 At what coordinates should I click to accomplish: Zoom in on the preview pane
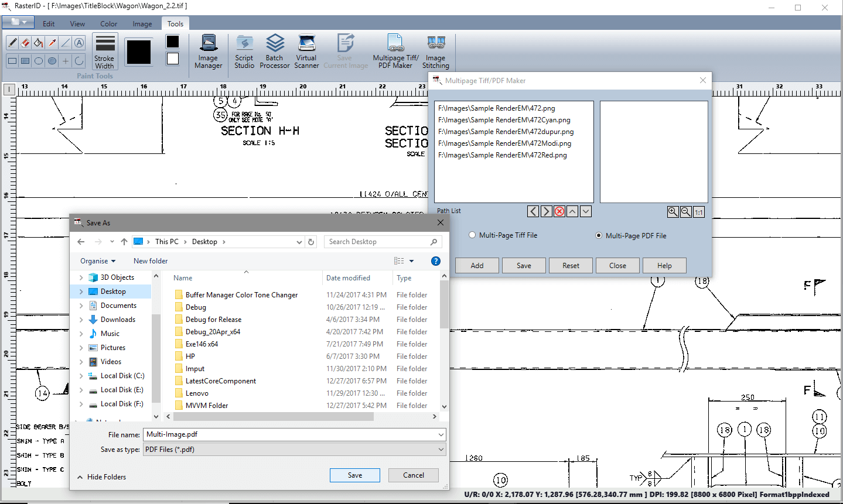pos(673,212)
